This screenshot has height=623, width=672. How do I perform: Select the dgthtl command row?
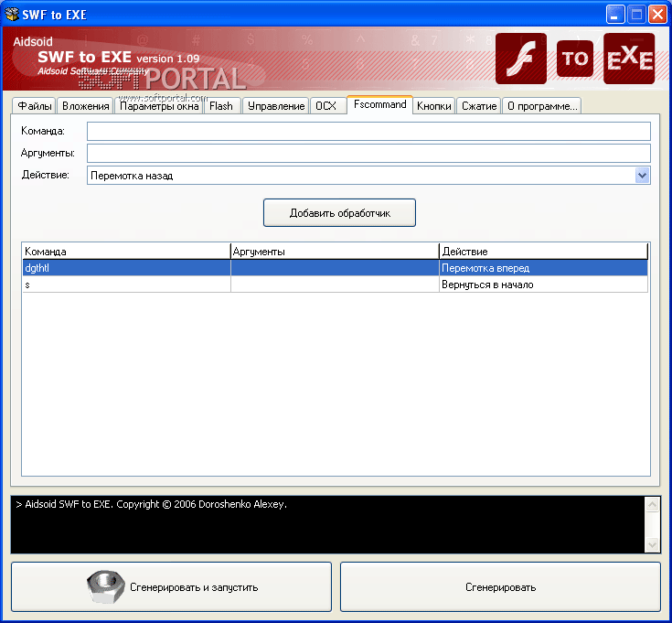[335, 268]
